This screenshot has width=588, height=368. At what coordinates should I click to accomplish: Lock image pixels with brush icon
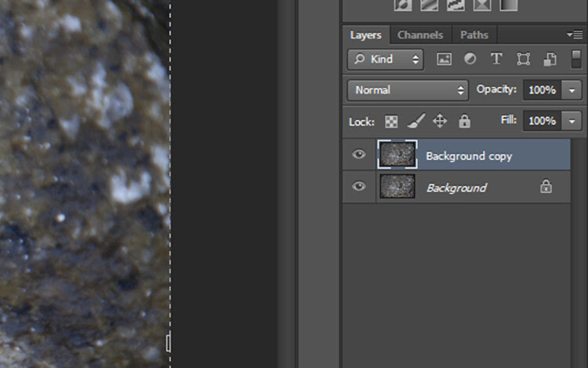tap(416, 121)
